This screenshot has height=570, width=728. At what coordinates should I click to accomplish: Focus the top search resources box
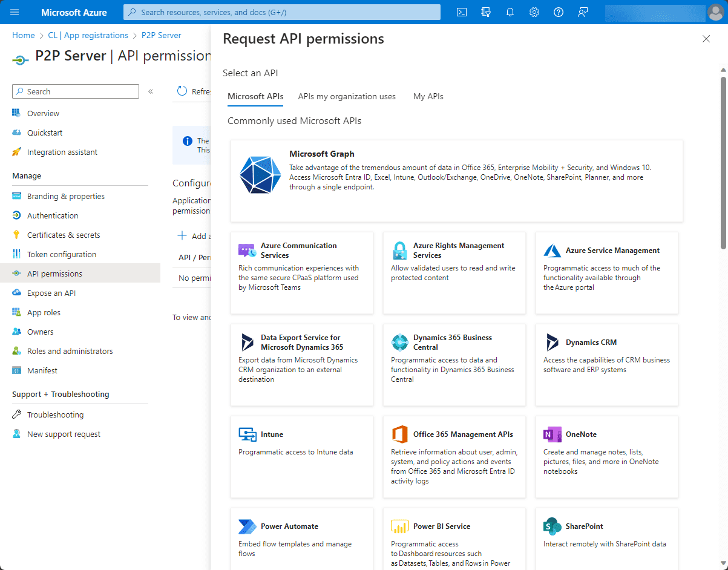[x=282, y=12]
